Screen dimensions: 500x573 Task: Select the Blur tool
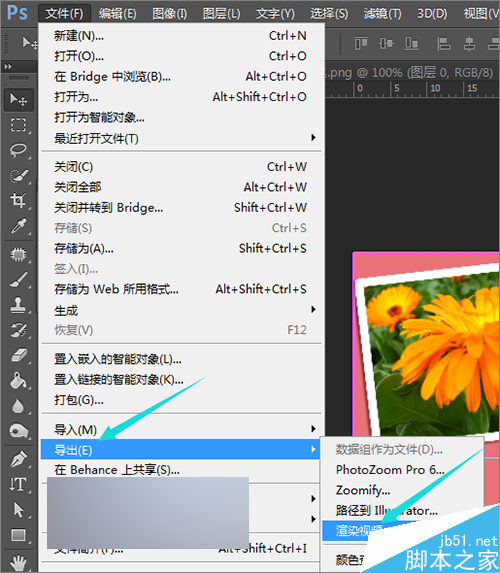(x=18, y=406)
